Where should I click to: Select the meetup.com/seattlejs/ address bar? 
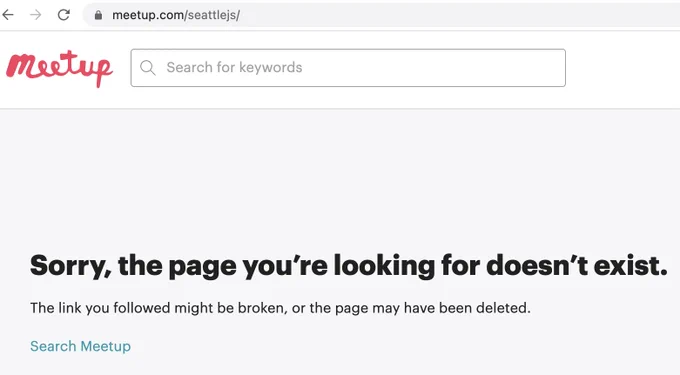382,15
